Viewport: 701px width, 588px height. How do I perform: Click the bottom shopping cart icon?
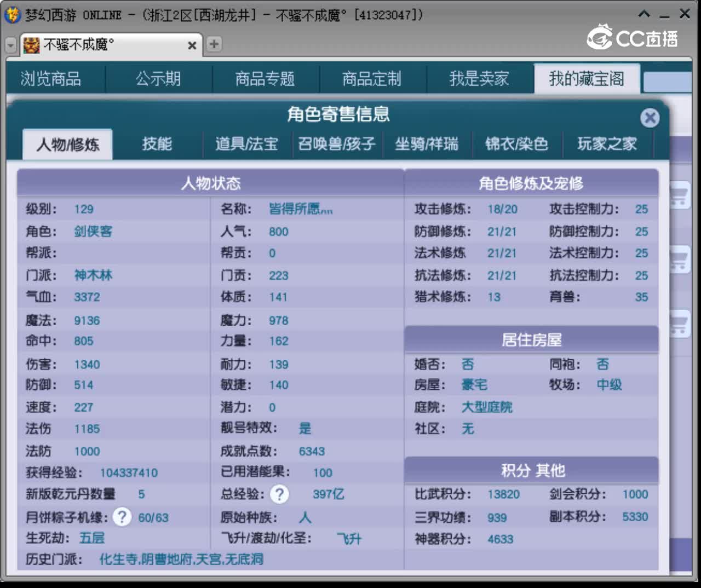(679, 324)
